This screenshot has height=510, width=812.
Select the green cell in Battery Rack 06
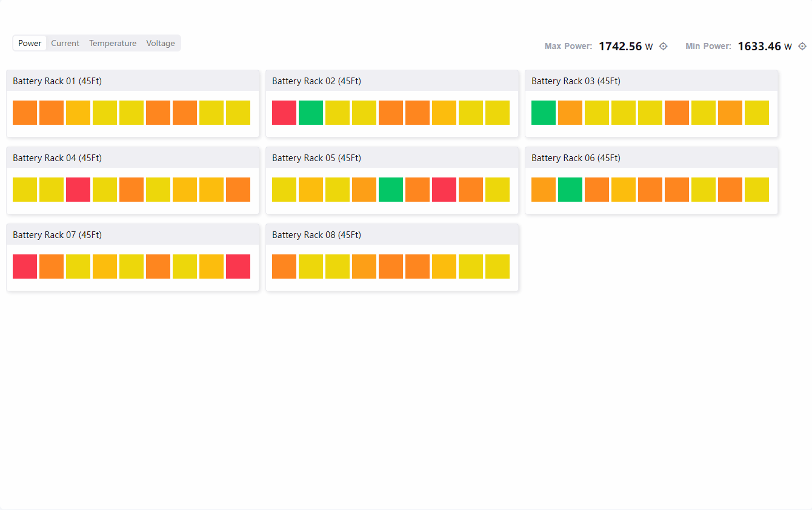click(x=570, y=190)
